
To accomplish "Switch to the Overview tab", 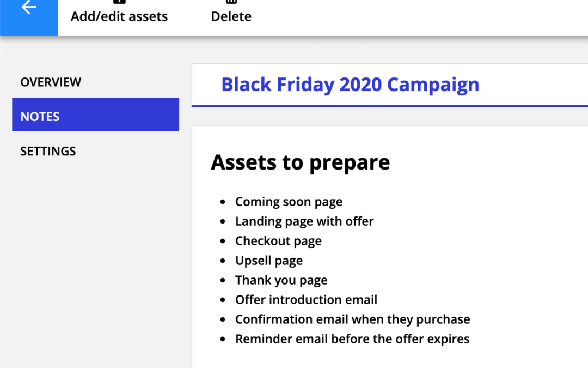I will pyautogui.click(x=51, y=82).
